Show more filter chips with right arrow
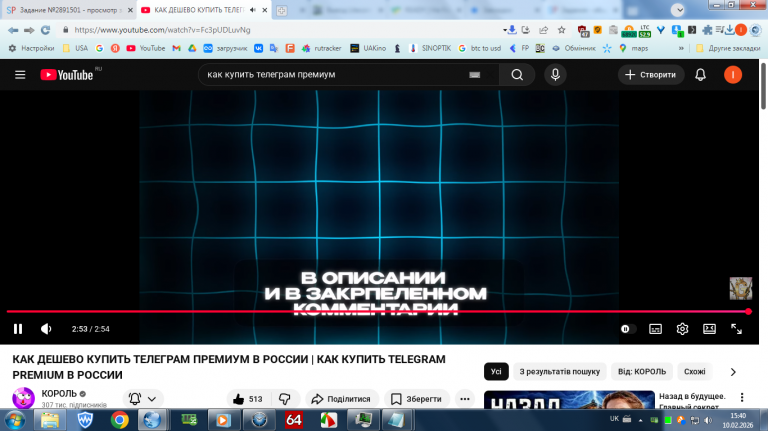The height and width of the screenshot is (431, 768). click(733, 372)
